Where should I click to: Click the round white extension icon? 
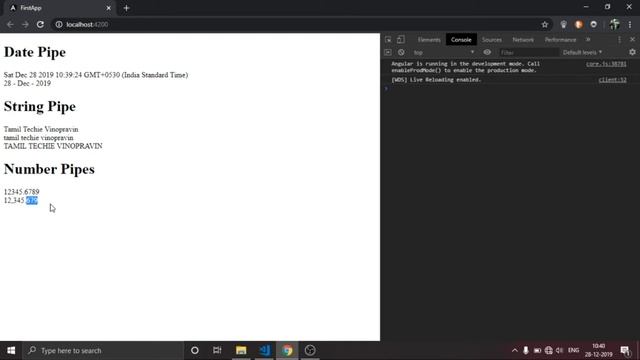(x=593, y=24)
